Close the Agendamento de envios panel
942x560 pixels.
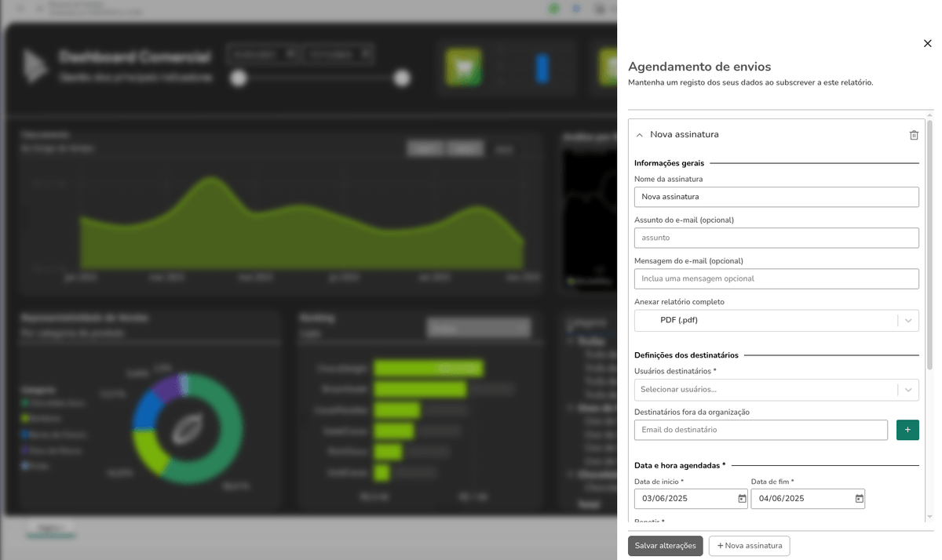pyautogui.click(x=927, y=44)
